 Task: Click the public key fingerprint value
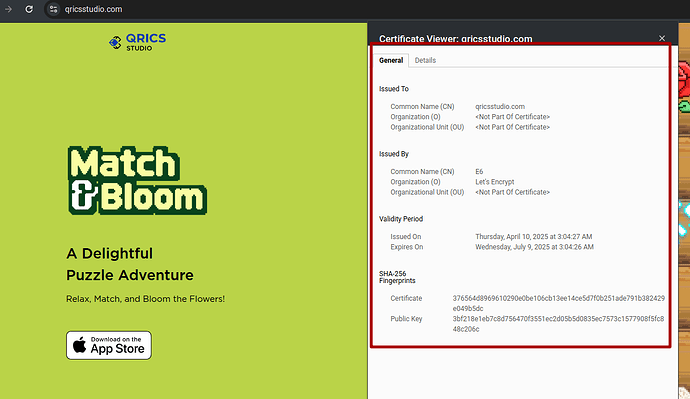click(558, 324)
